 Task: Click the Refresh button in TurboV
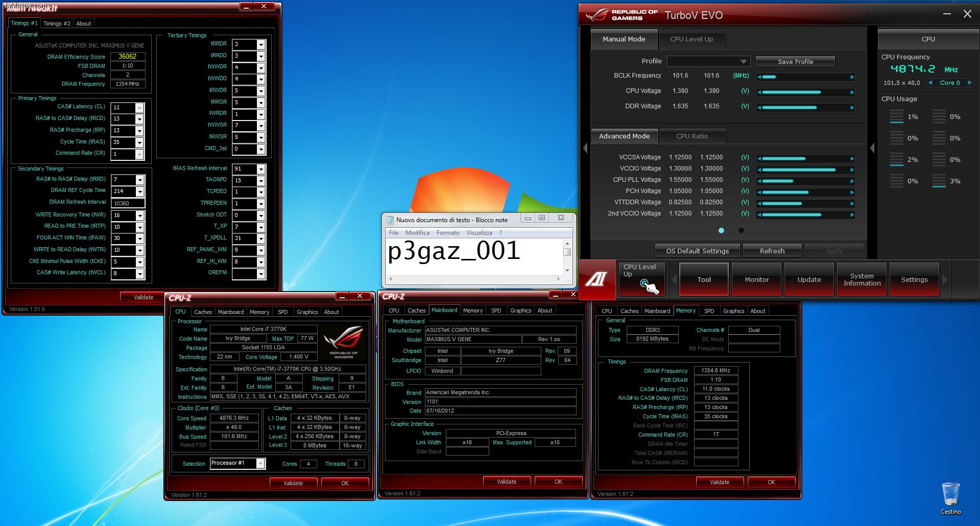coord(772,251)
